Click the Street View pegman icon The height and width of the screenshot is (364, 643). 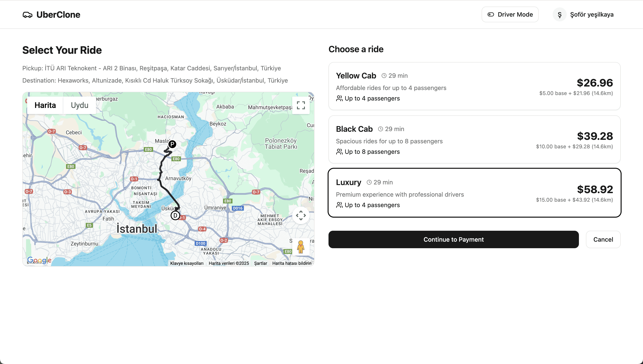(x=301, y=246)
